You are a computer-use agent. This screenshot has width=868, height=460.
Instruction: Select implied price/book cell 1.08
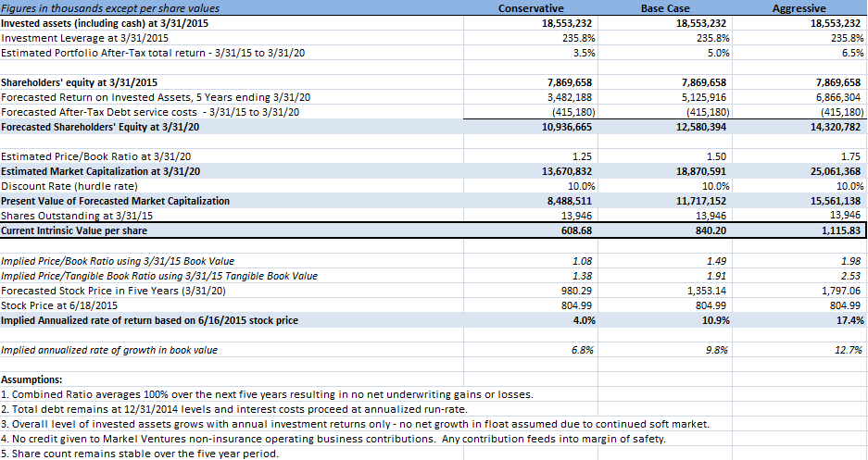coord(584,261)
